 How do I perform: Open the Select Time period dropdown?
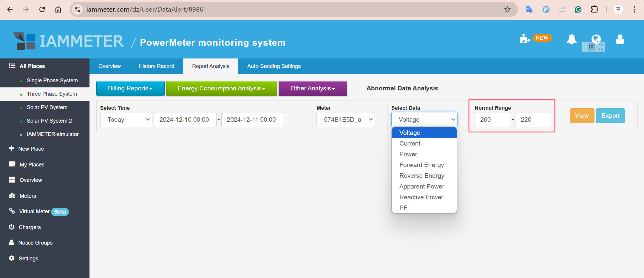[126, 120]
